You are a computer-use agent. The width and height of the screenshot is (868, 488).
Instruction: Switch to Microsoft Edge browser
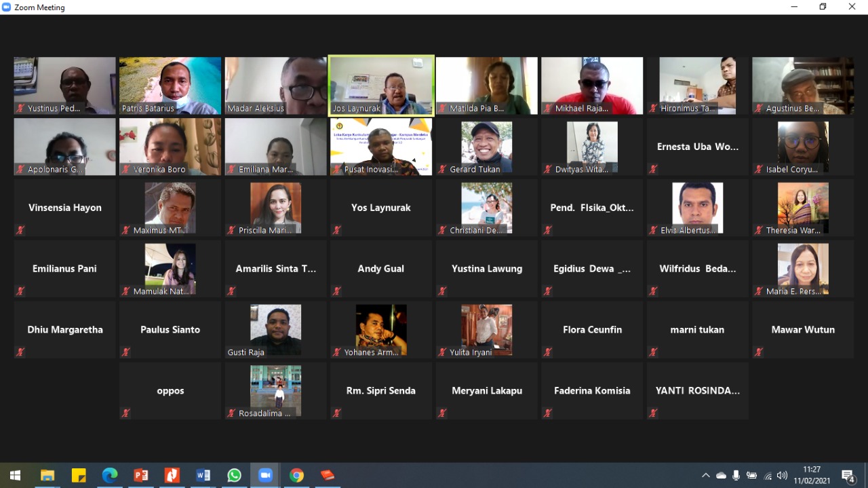pyautogui.click(x=110, y=475)
